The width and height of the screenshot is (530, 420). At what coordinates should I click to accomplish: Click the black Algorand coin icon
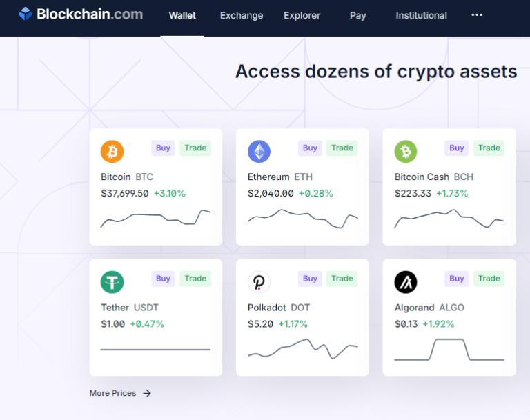[x=406, y=282]
